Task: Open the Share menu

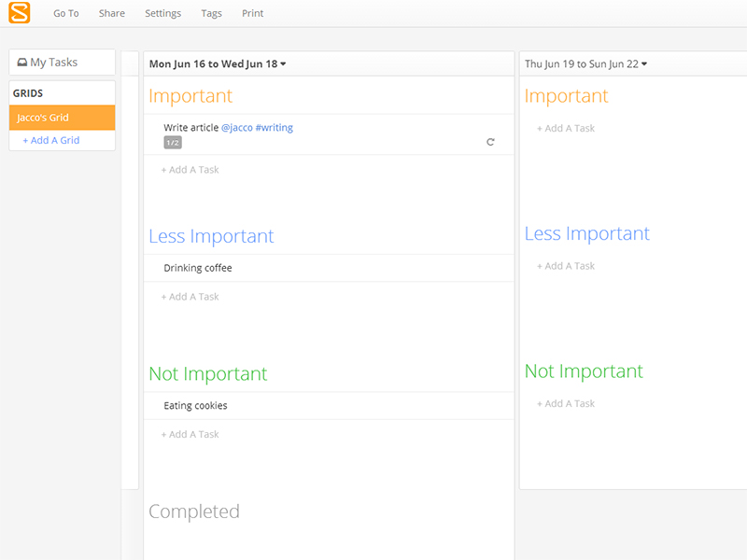Action: (112, 14)
